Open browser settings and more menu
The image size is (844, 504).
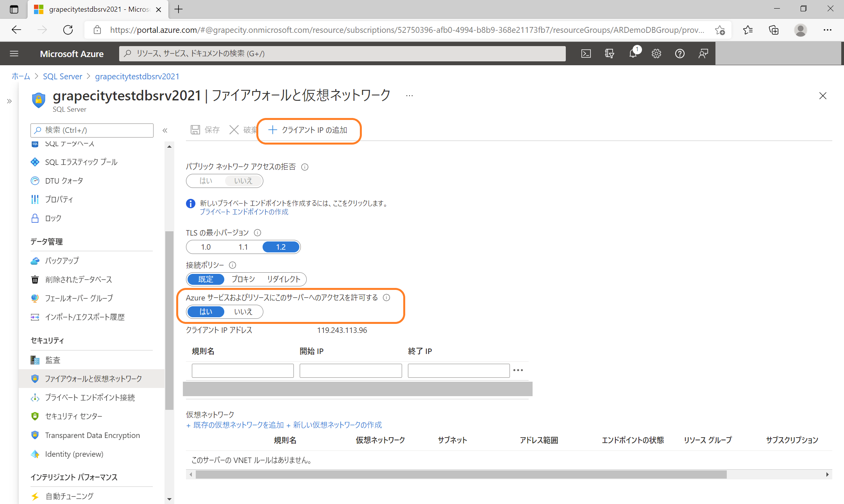(828, 30)
